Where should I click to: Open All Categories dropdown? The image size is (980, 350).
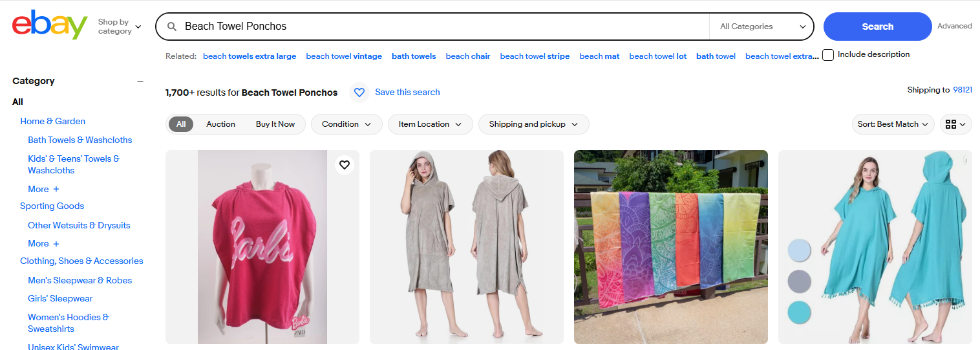[762, 27]
